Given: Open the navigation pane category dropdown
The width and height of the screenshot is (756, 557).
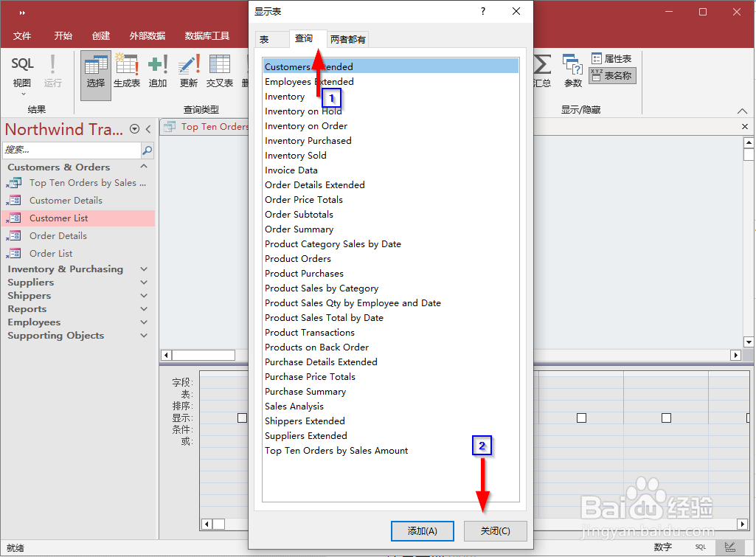Looking at the screenshot, I should pyautogui.click(x=135, y=129).
